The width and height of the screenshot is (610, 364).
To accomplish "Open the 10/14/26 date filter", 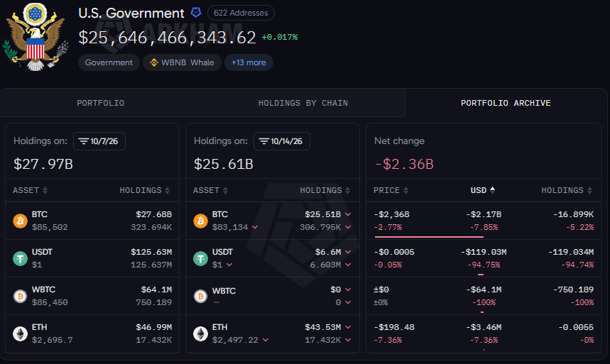I will (x=282, y=141).
